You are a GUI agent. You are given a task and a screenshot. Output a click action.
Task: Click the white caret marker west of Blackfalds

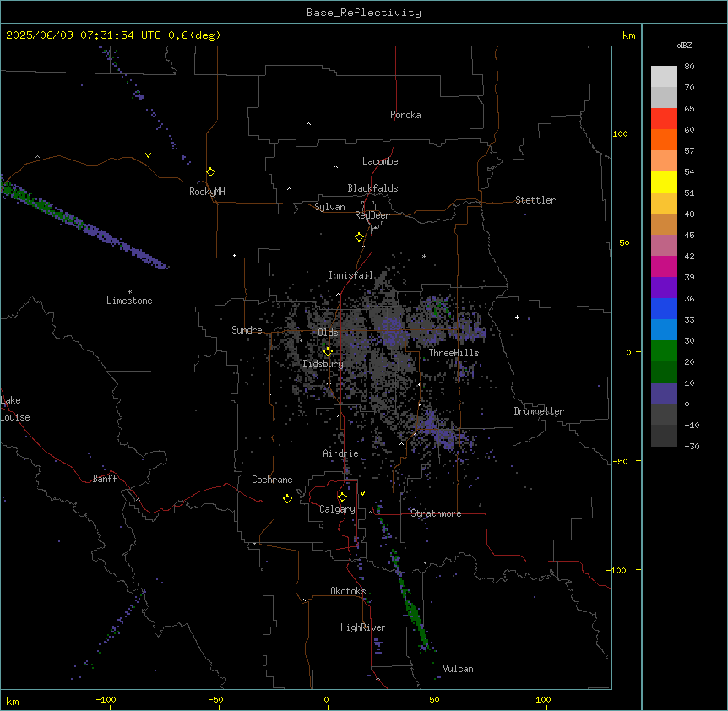289,189
